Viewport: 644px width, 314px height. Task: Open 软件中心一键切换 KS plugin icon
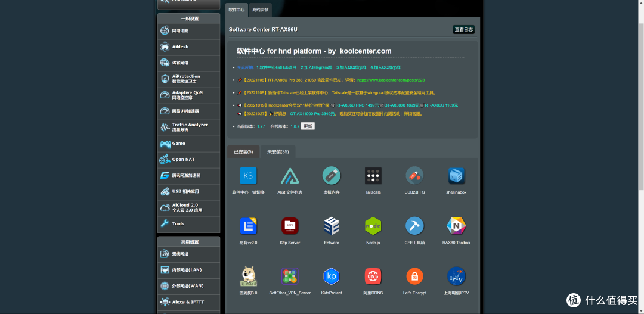pos(248,176)
